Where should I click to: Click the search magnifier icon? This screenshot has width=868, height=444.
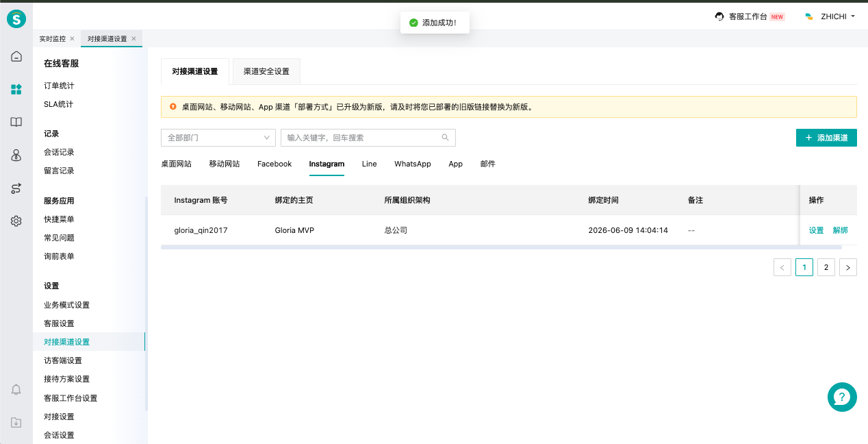[x=445, y=137]
